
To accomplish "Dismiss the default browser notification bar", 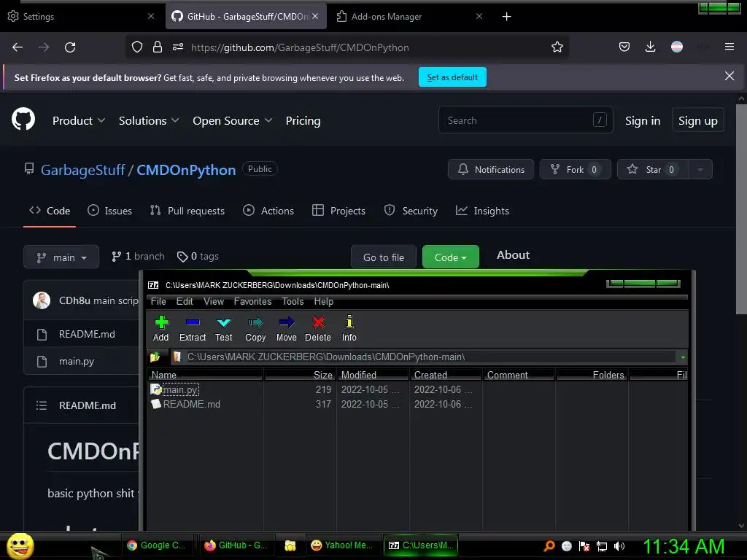I will pos(729,76).
